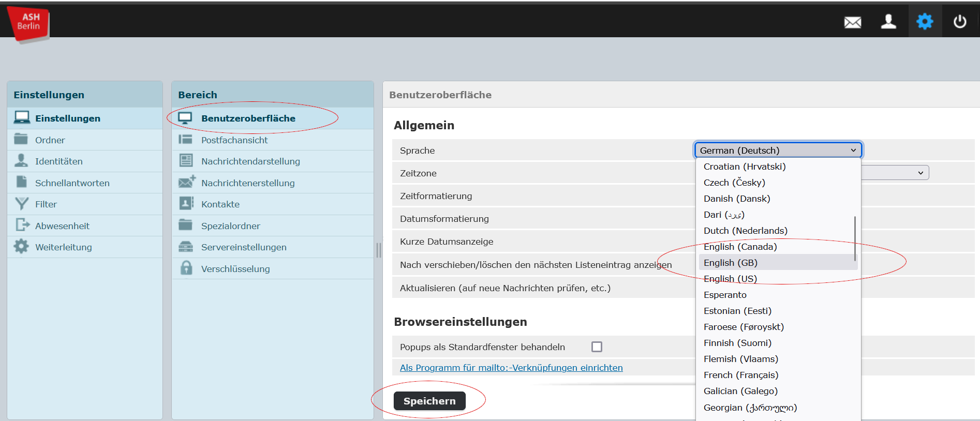Toggle Popups als Standardfenster behandeln checkbox

tap(597, 347)
